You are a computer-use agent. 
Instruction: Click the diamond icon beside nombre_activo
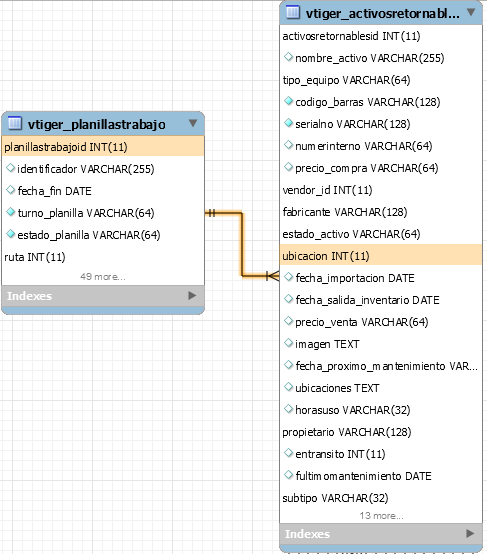click(289, 57)
